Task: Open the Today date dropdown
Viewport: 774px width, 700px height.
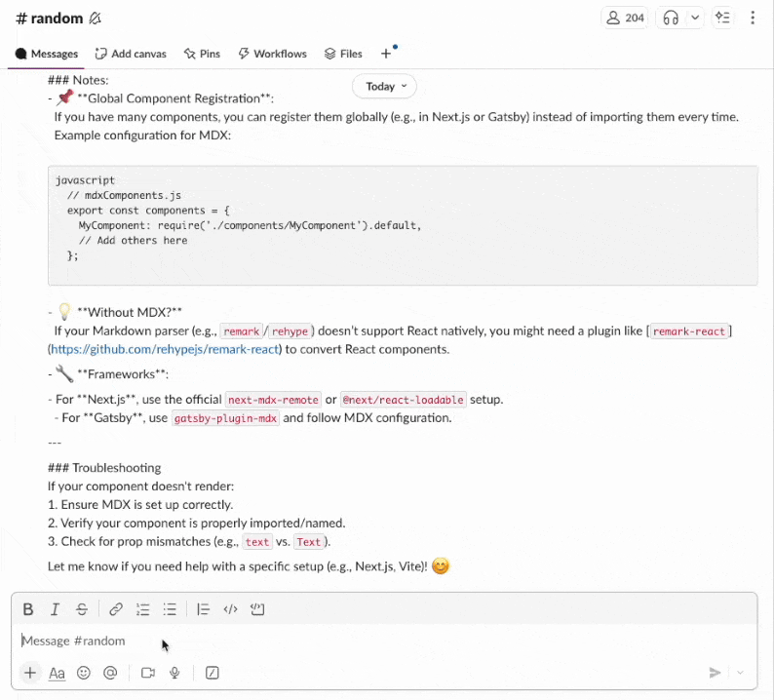Action: coord(384,87)
